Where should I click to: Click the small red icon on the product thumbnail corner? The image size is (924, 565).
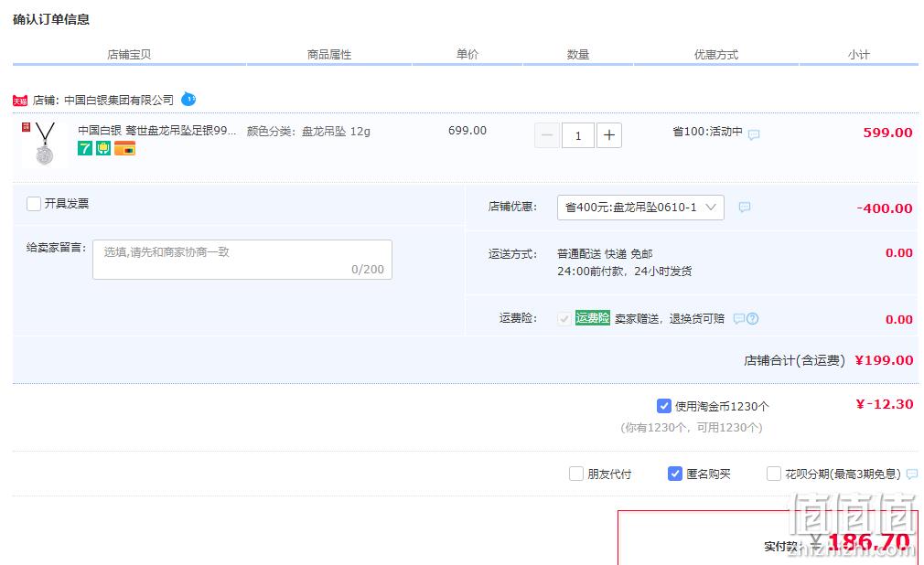coord(26,127)
